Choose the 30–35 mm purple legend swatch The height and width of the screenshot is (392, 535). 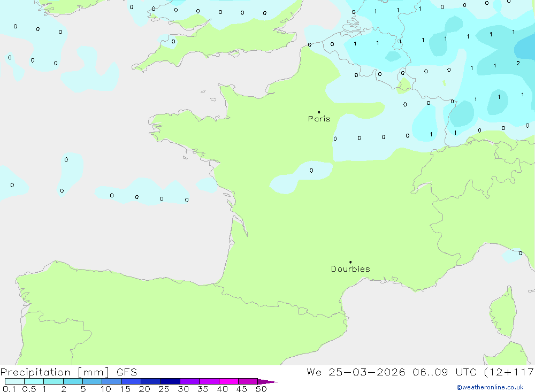[x=190, y=381]
